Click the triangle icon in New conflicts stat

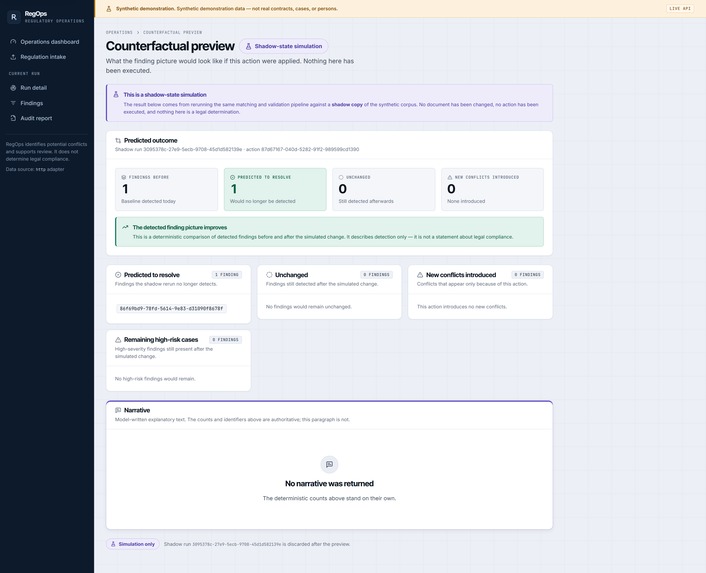(450, 177)
